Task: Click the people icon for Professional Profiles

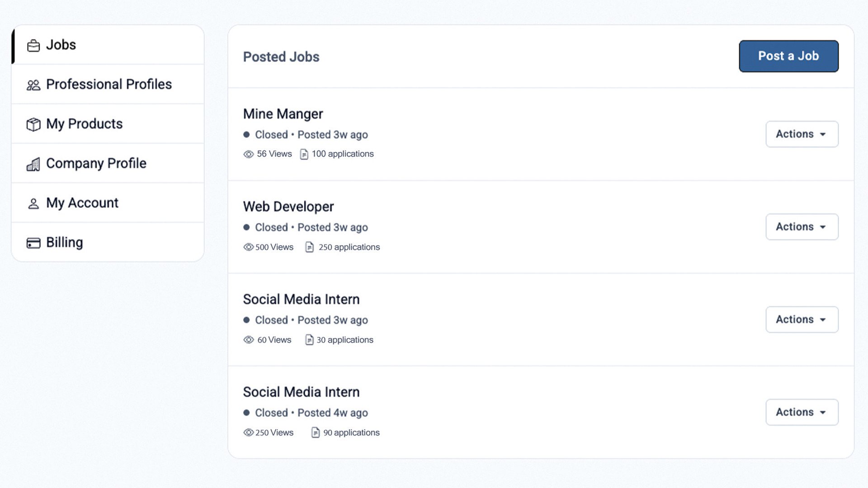Action: pyautogui.click(x=33, y=85)
